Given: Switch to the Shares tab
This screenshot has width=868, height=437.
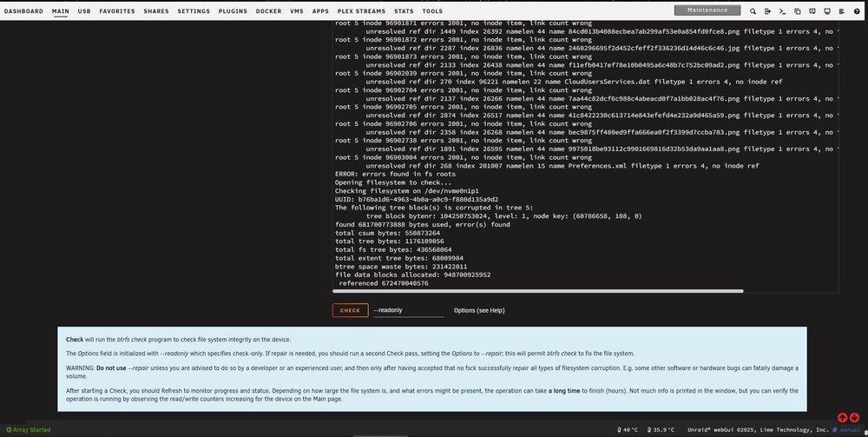Looking at the screenshot, I should pyautogui.click(x=156, y=11).
